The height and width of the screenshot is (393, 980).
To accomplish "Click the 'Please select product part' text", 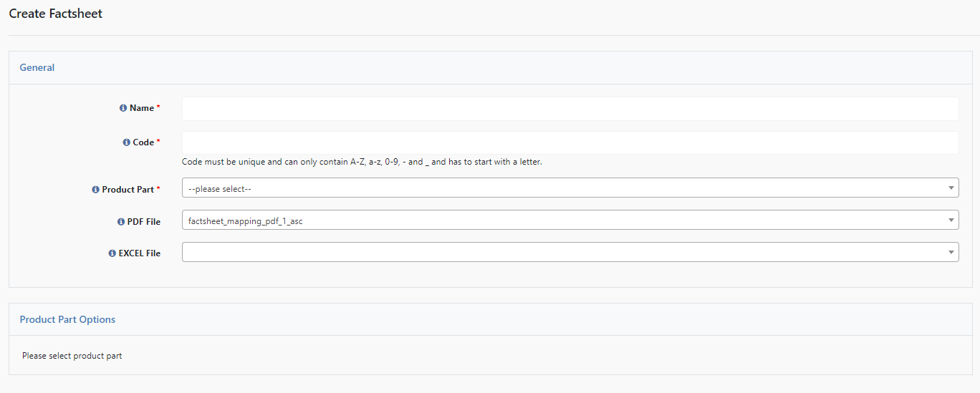I will pos(72,356).
